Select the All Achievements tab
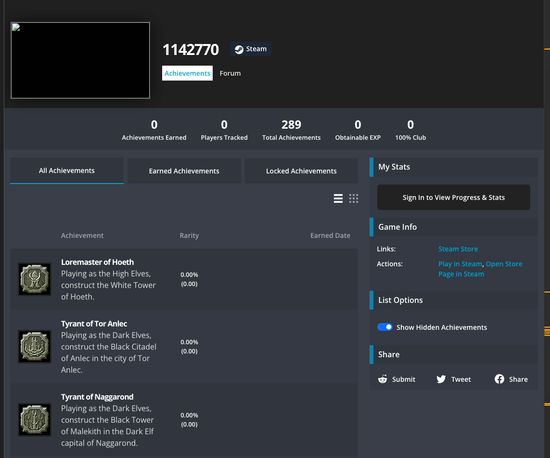The height and width of the screenshot is (458, 550). pos(67,171)
